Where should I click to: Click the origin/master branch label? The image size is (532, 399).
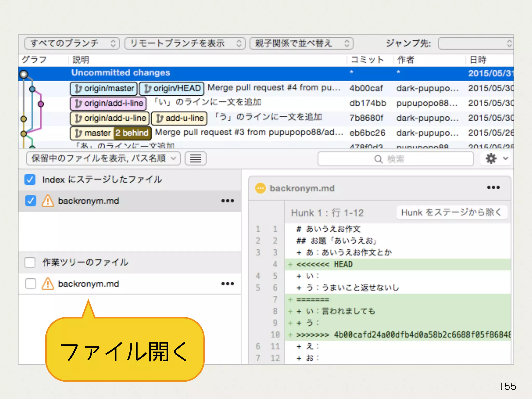click(x=104, y=88)
